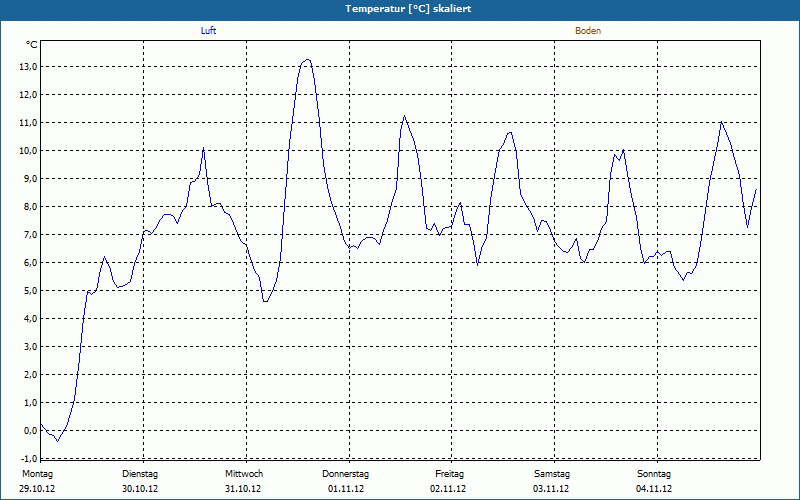Click the 4,0 y-axis value
Image resolution: width=800 pixels, height=500 pixels.
coord(30,318)
